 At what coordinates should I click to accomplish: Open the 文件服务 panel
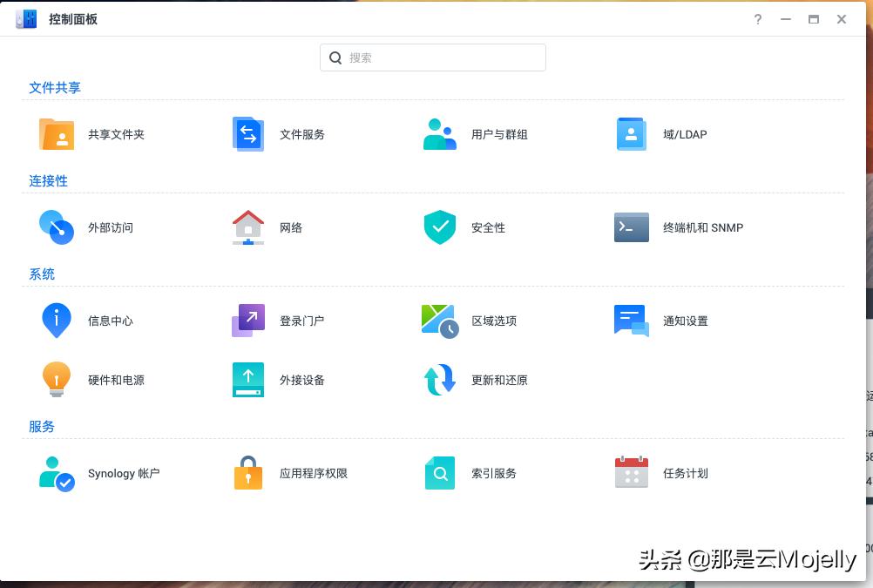[279, 134]
